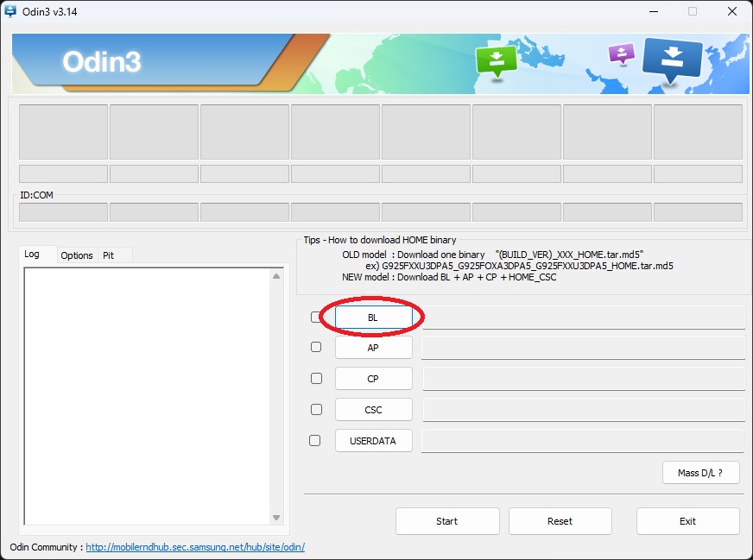Tick the AP file checkbox
This screenshot has width=753, height=560.
(316, 347)
